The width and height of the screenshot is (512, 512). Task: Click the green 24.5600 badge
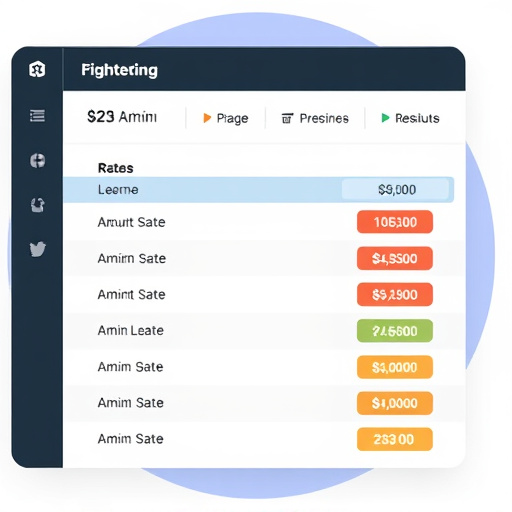[395, 331]
